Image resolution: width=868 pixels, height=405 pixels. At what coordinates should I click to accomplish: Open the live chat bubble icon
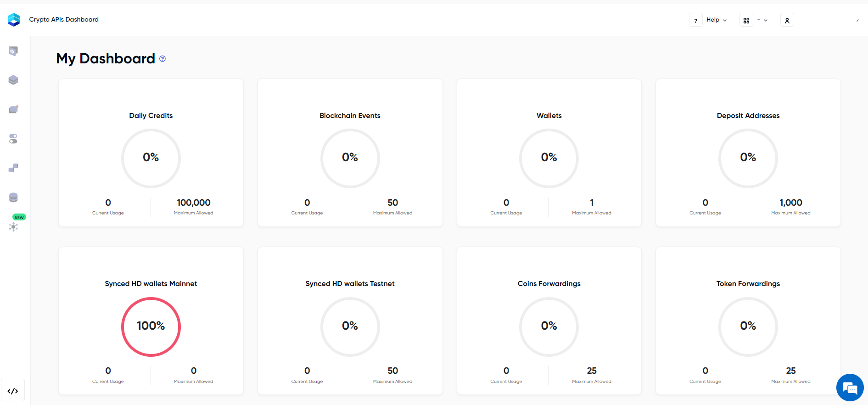pos(850,388)
